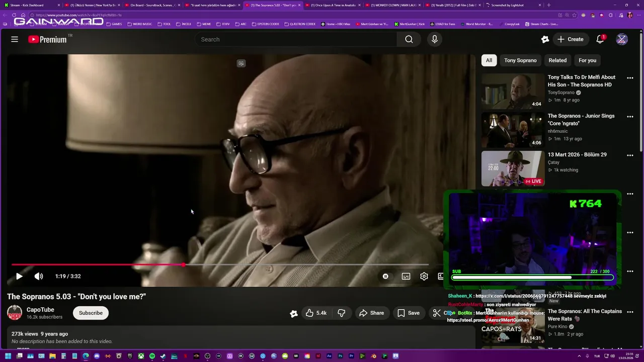Open The Sopranos: All The Captains Were Rats title

(585, 315)
